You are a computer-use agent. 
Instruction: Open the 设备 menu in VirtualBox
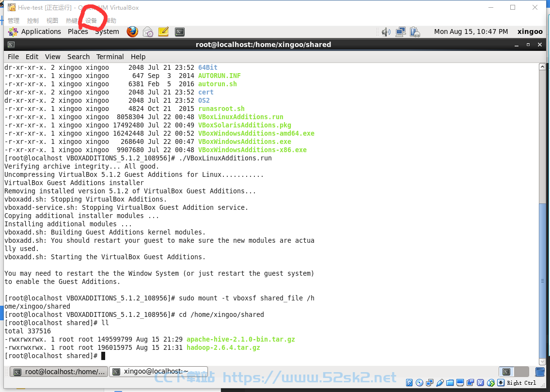coord(91,21)
